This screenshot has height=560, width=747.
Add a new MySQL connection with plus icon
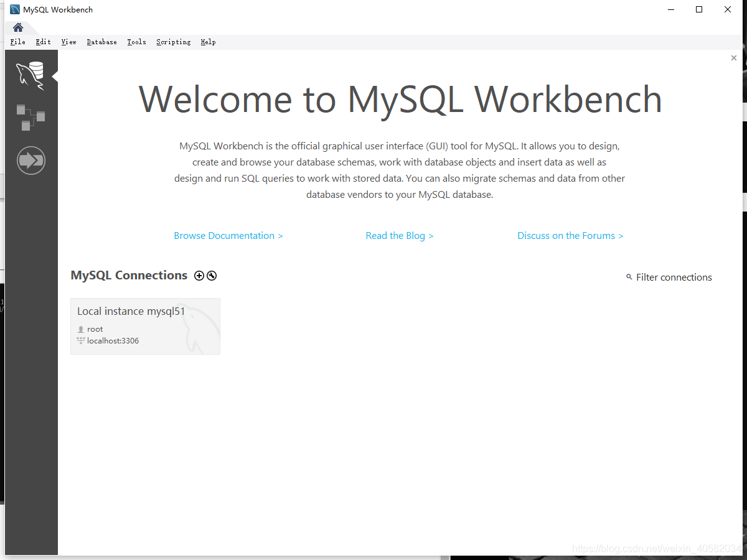[x=199, y=276]
